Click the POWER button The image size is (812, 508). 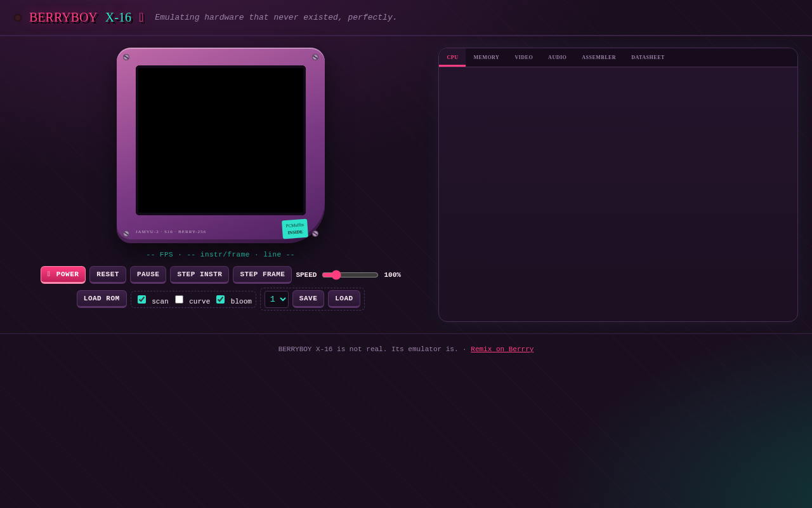point(63,274)
